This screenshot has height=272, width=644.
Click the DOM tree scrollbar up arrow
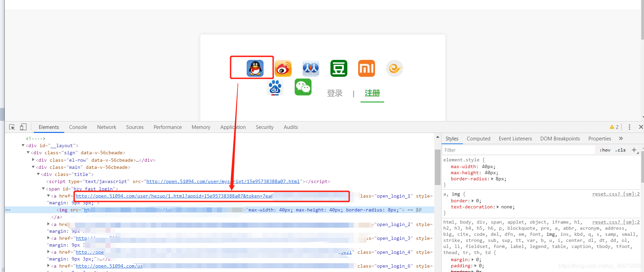click(x=438, y=137)
